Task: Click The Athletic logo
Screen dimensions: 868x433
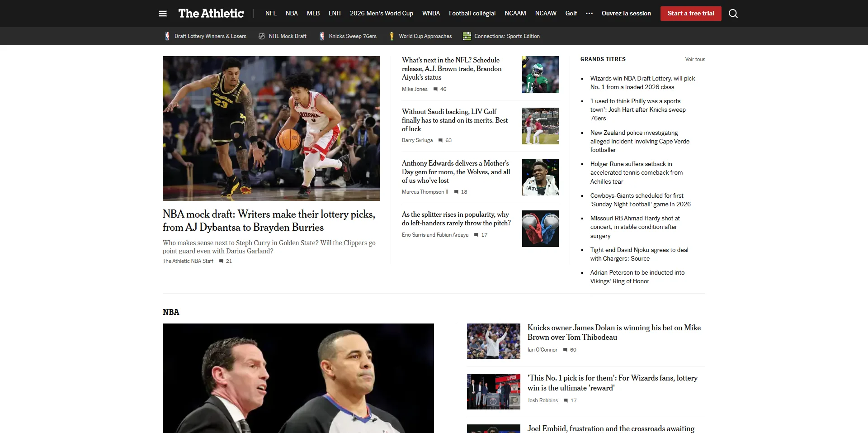Action: [x=211, y=14]
